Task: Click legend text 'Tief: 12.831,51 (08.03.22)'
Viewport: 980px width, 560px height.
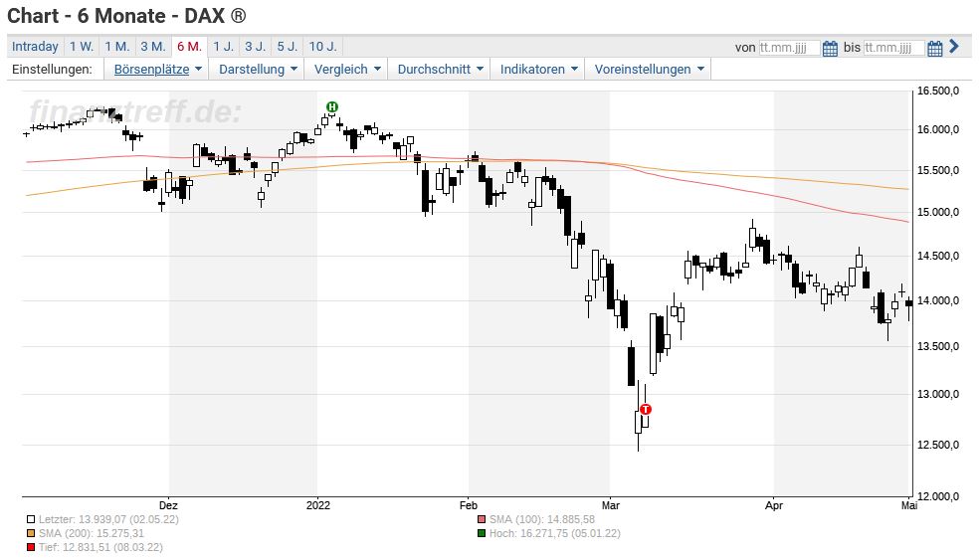Action: click(100, 547)
